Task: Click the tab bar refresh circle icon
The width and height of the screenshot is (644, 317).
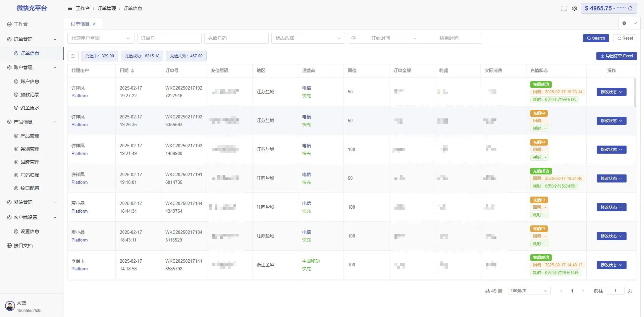Action: tap(624, 23)
